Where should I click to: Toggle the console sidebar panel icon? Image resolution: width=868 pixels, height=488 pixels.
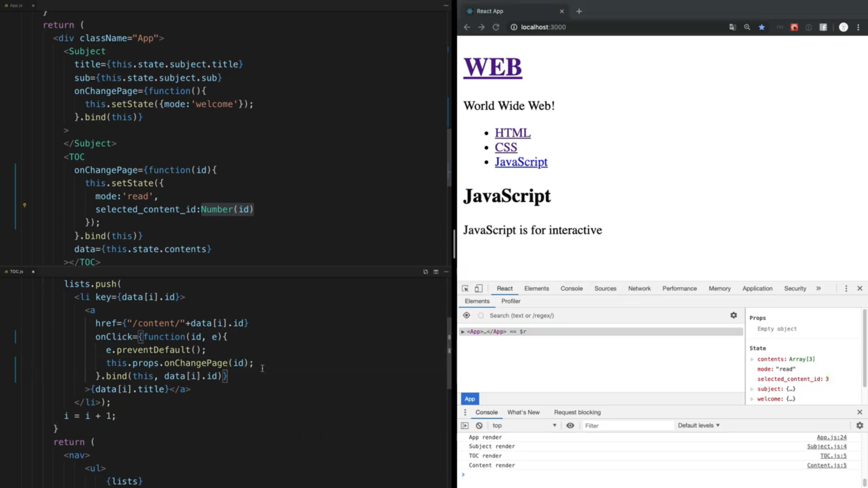(x=464, y=426)
